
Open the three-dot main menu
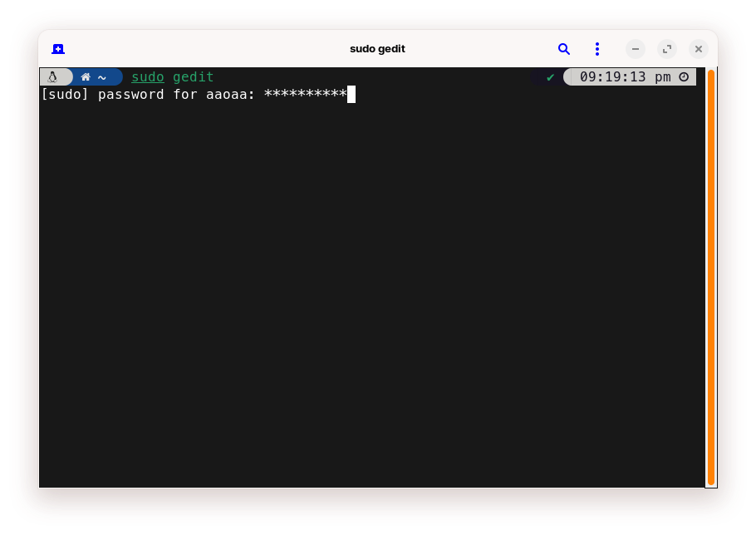tap(596, 49)
